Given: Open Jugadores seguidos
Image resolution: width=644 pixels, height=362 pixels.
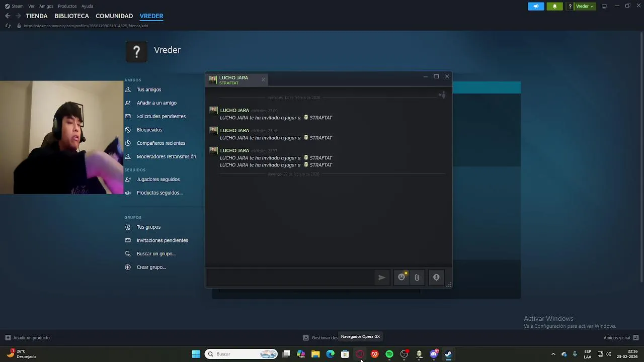Looking at the screenshot, I should pyautogui.click(x=158, y=179).
